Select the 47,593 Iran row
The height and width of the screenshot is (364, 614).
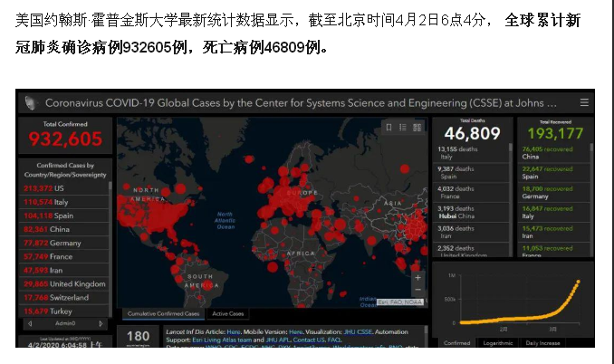pyautogui.click(x=63, y=271)
